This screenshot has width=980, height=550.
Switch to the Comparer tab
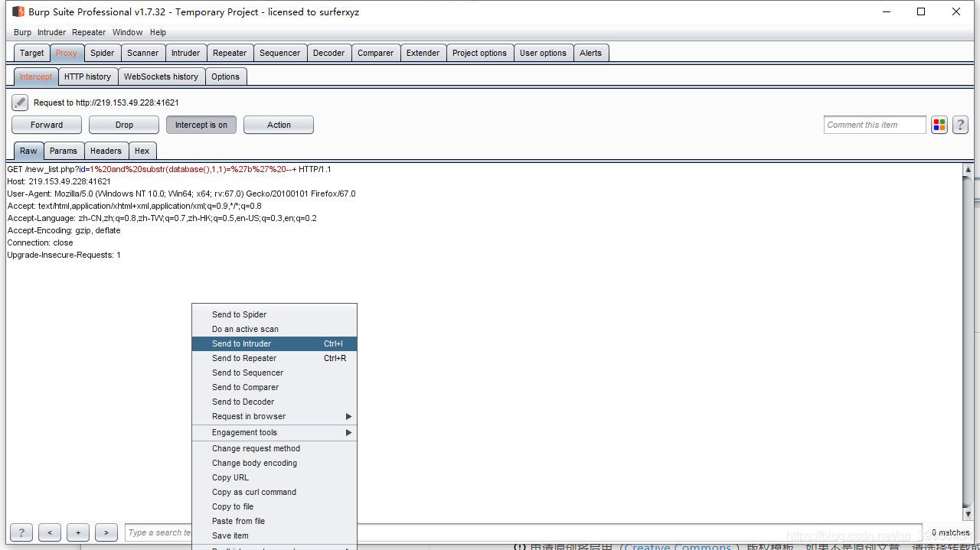pos(376,53)
